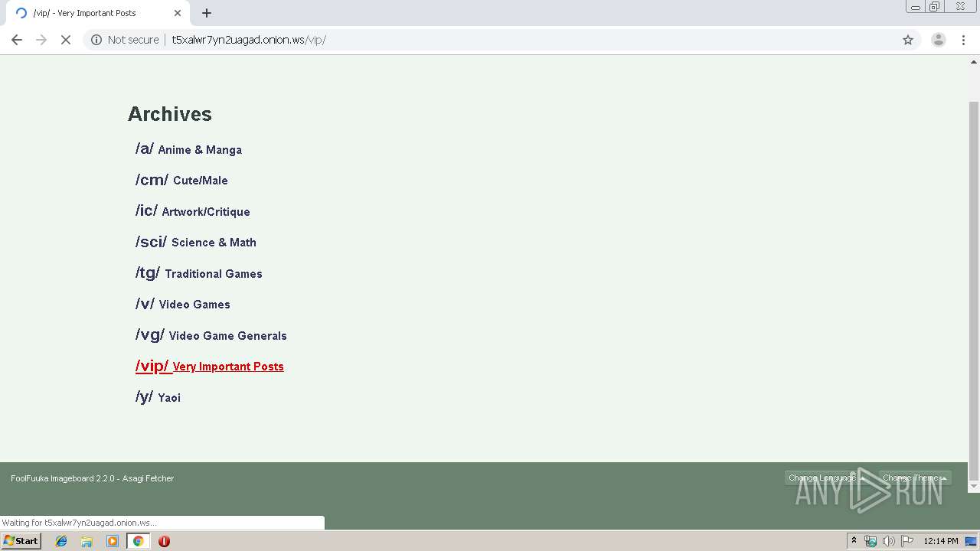Image resolution: width=980 pixels, height=551 pixels.
Task: Switch to Chrome in the taskbar
Action: 139,541
